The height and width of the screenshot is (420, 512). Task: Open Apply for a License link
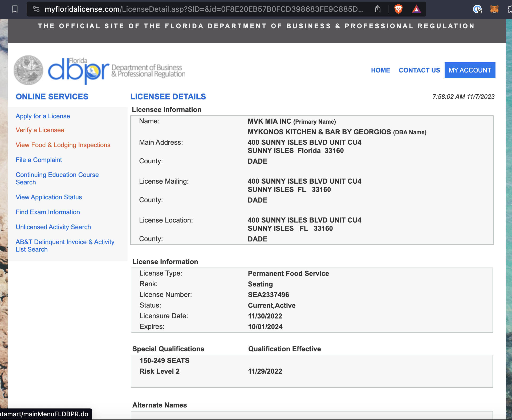pyautogui.click(x=43, y=116)
